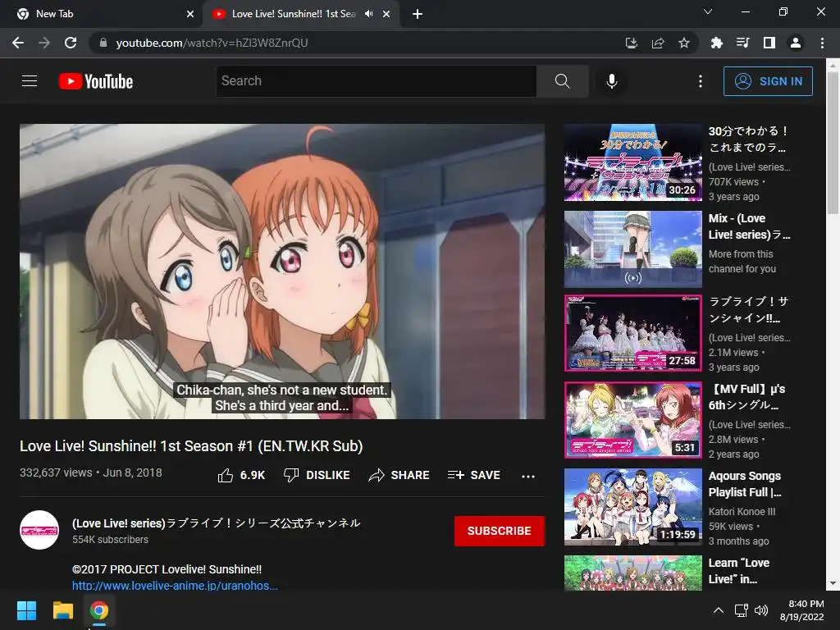
Task: Open the Love Live channel avatar
Action: (39, 530)
